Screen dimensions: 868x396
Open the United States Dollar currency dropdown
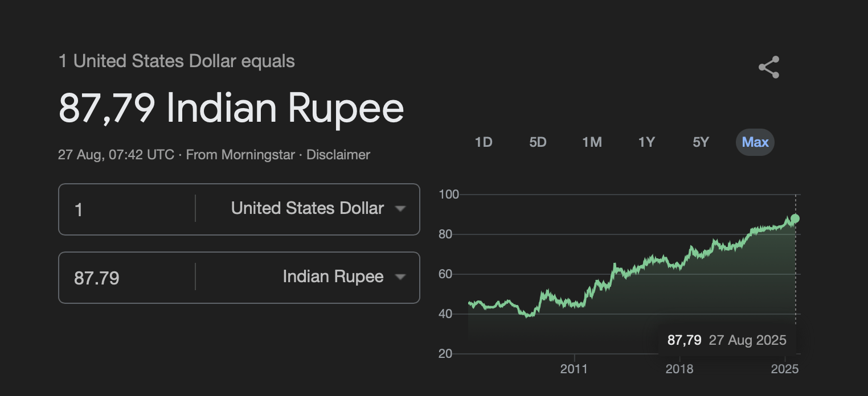click(308, 209)
